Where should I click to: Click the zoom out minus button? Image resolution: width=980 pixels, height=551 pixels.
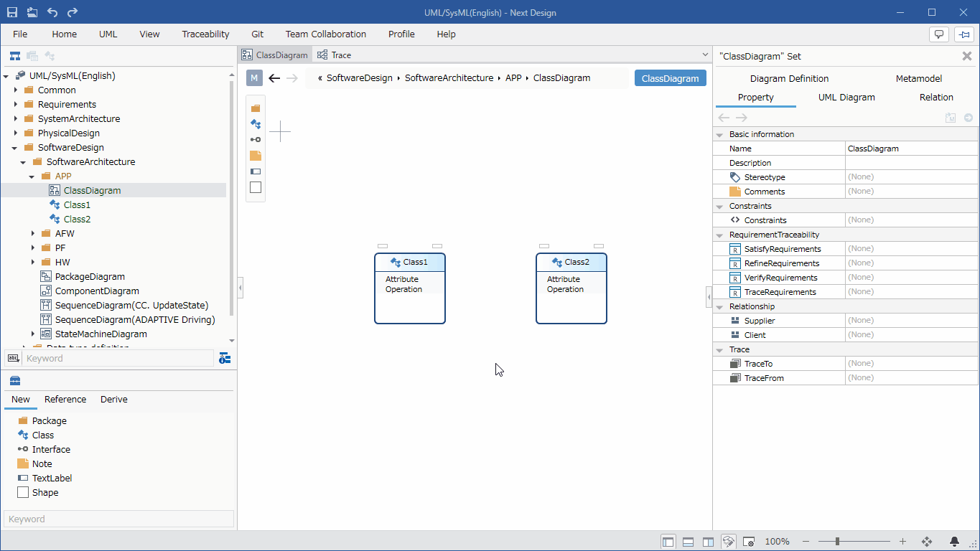tap(806, 542)
